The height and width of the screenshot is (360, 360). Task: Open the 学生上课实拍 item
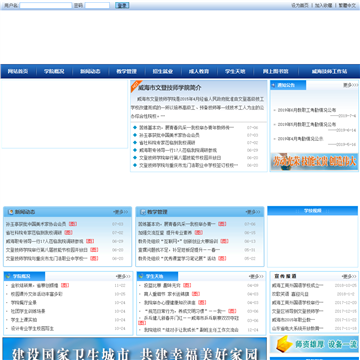coord(24,320)
